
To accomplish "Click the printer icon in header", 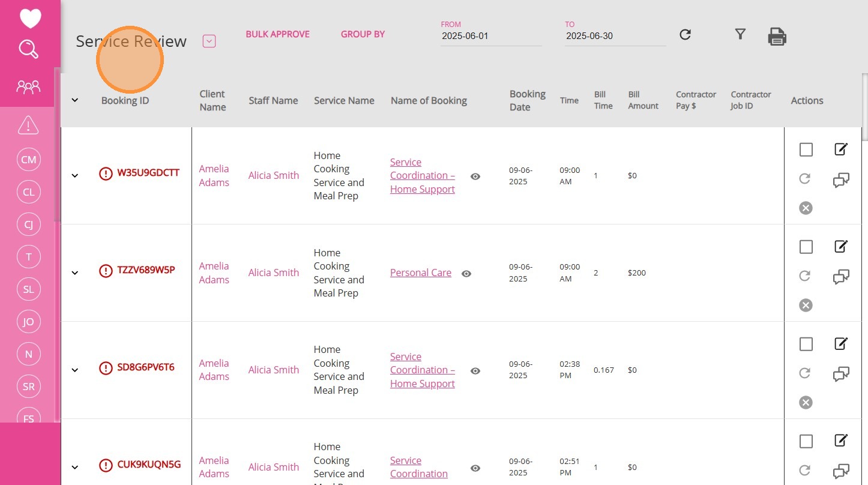I will [777, 37].
